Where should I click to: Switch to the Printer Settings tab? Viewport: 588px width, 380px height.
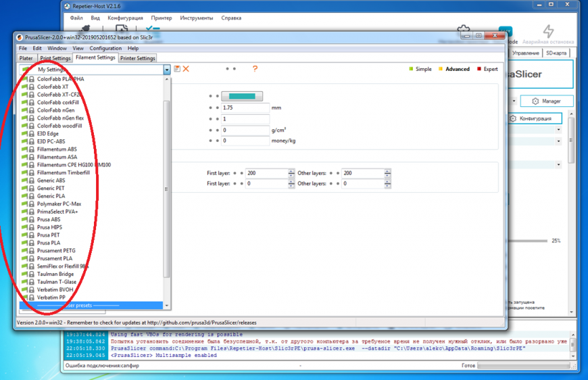[x=138, y=58]
